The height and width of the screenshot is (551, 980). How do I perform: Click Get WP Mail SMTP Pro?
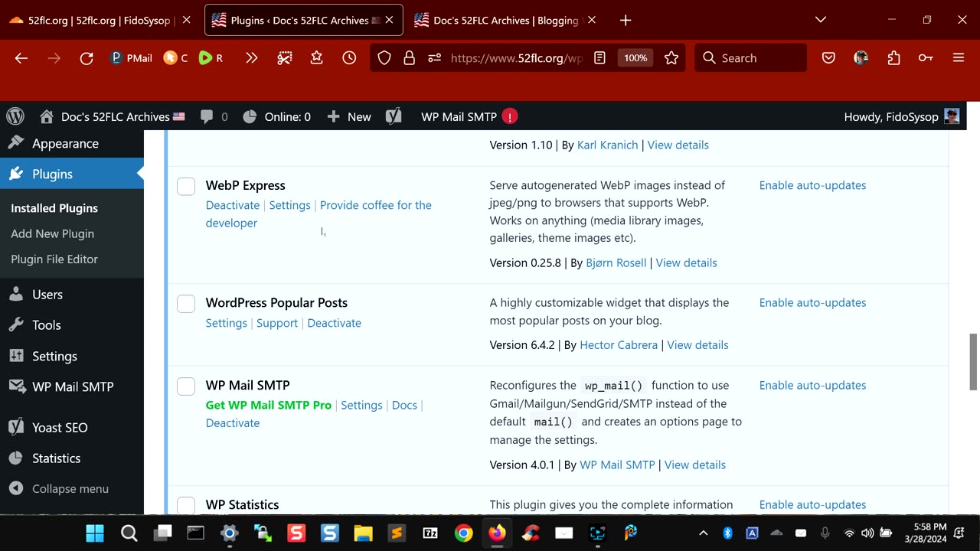[269, 405]
